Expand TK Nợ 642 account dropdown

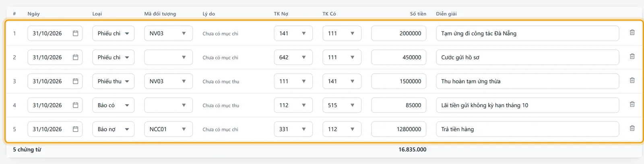click(x=293, y=57)
